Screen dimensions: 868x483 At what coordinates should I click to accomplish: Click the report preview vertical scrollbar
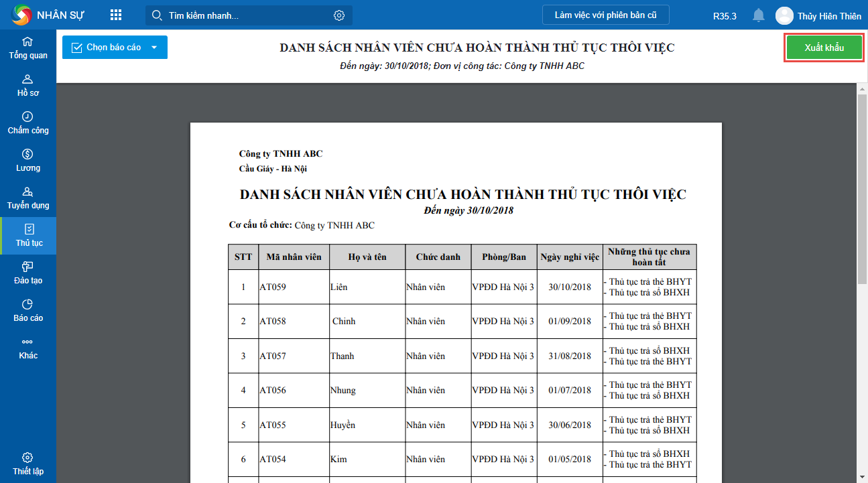862,188
